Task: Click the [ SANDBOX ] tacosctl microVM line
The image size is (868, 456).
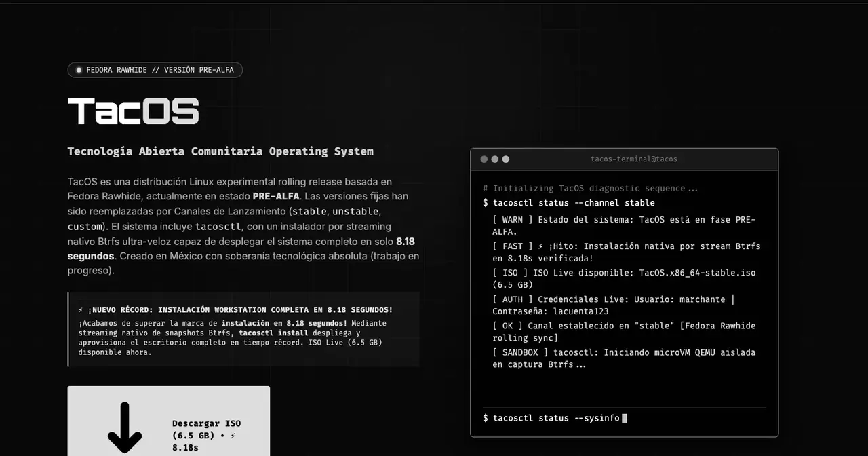Action: (x=624, y=358)
